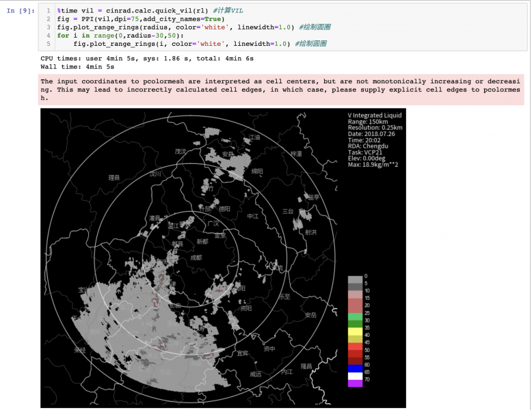Click the green swatch in the colorbar
Screen dimensions: 532x410
354,316
